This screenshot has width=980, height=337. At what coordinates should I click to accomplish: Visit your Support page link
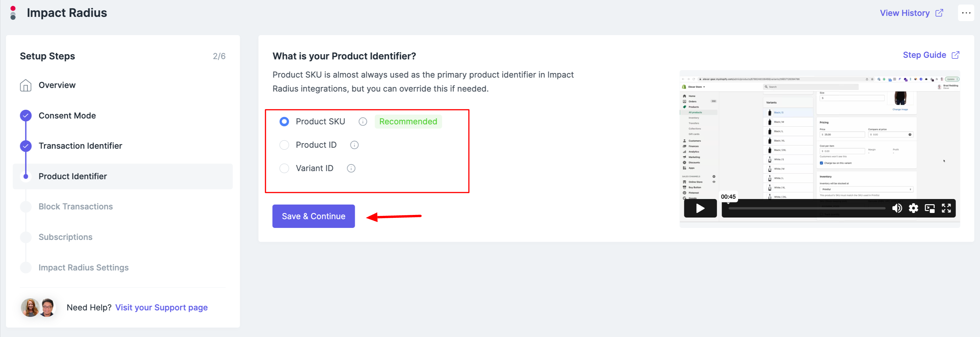pyautogui.click(x=161, y=307)
